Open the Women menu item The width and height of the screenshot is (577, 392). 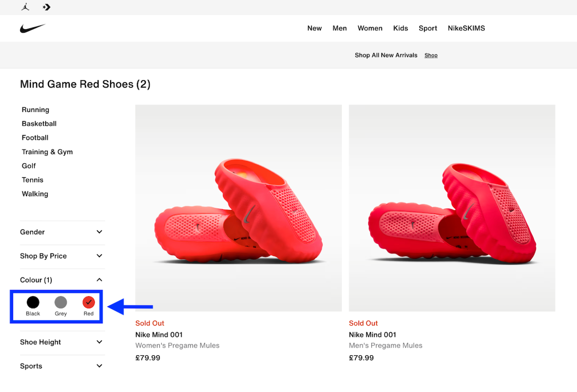(x=370, y=28)
